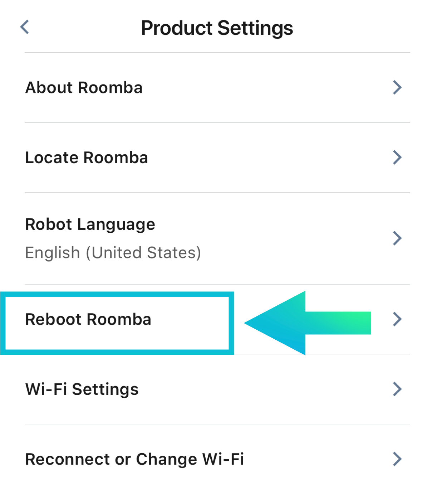This screenshot has width=432, height=504.
Task: Select the Locate Roomba option
Action: coord(87,157)
